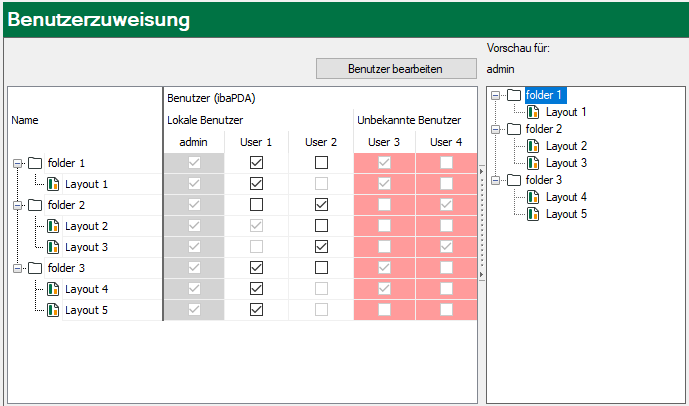The width and height of the screenshot is (689, 406).
Task: Click the folder 2 icon in the Name tree
Action: (x=35, y=205)
